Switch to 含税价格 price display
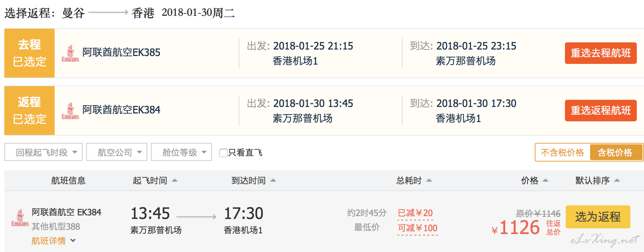644x252 pixels. pyautogui.click(x=615, y=153)
